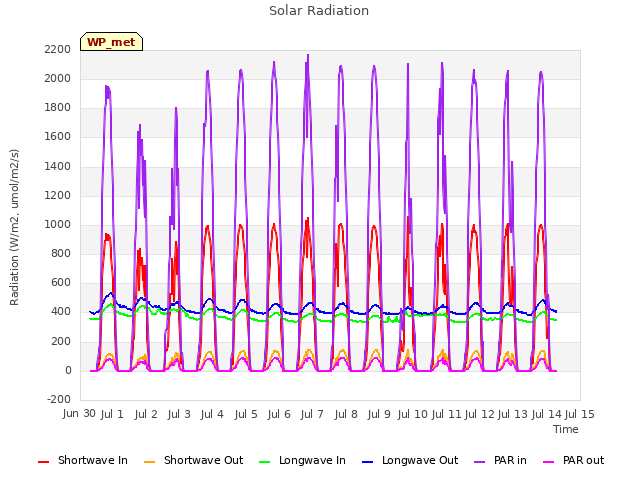Click the 600 y-axis tick label
The image size is (640, 480).
61,283
